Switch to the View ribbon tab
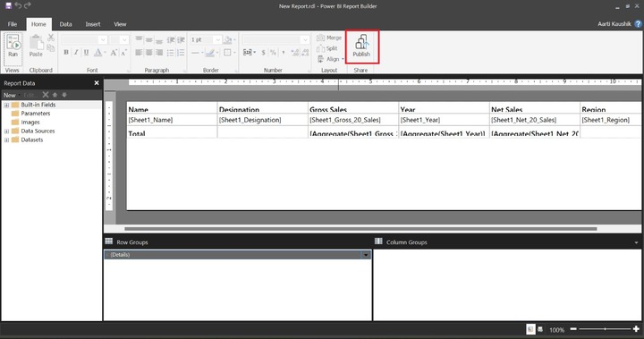 (x=120, y=24)
